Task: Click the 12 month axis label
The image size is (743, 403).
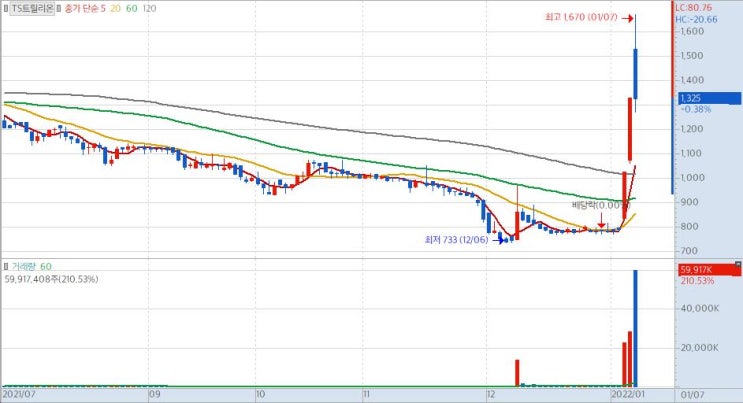Action: (x=491, y=394)
